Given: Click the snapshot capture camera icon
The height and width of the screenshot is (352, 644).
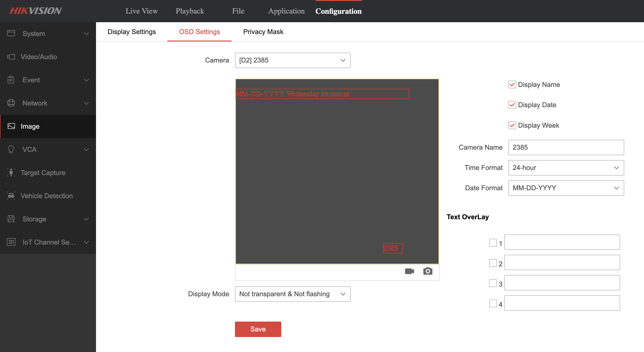Looking at the screenshot, I should [427, 271].
